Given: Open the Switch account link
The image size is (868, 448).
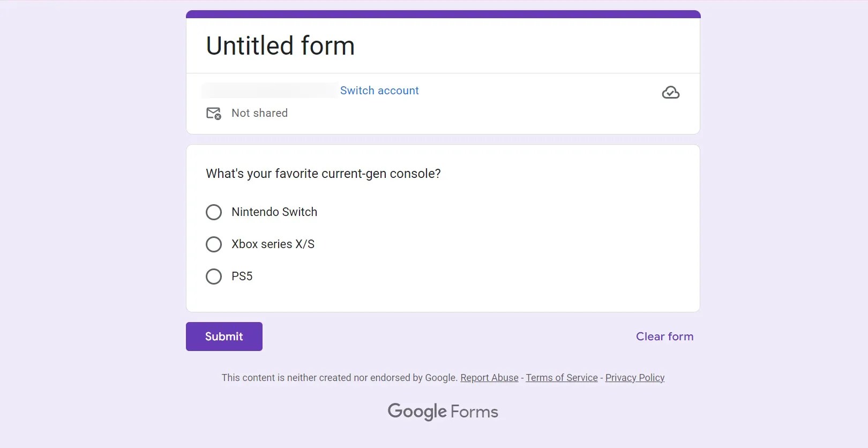Looking at the screenshot, I should 379,91.
